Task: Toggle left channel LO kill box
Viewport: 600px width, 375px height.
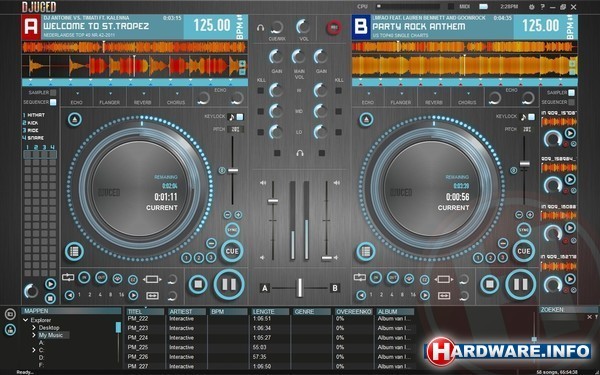Action: pyautogui.click(x=261, y=132)
